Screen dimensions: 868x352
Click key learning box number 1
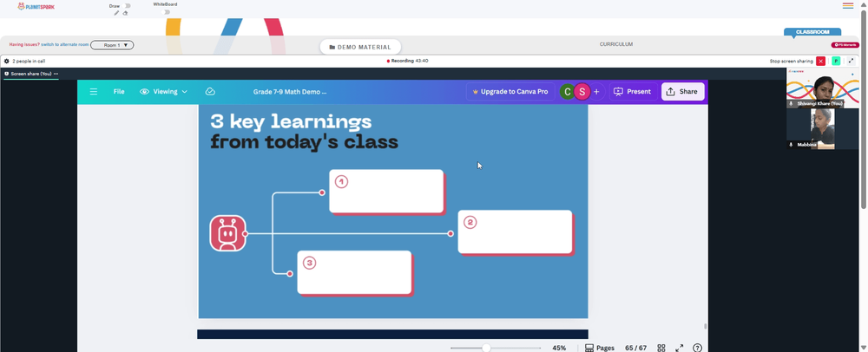(x=386, y=191)
